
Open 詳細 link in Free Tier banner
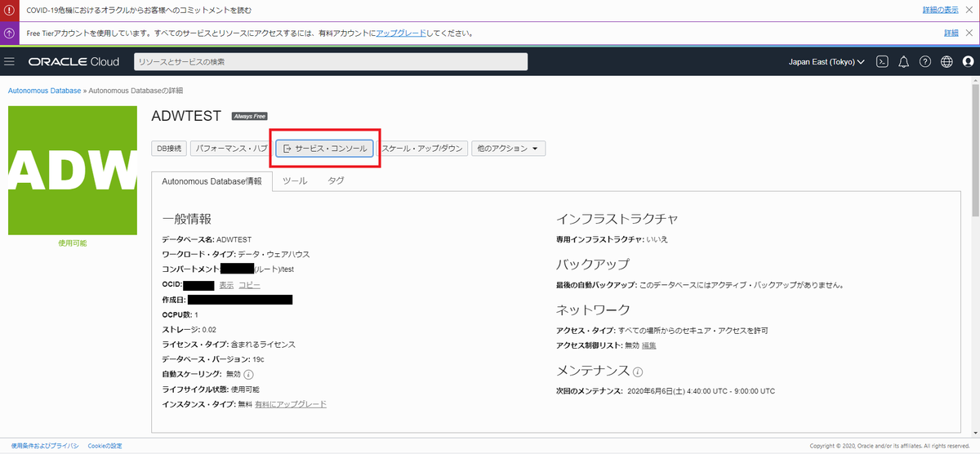(x=951, y=33)
